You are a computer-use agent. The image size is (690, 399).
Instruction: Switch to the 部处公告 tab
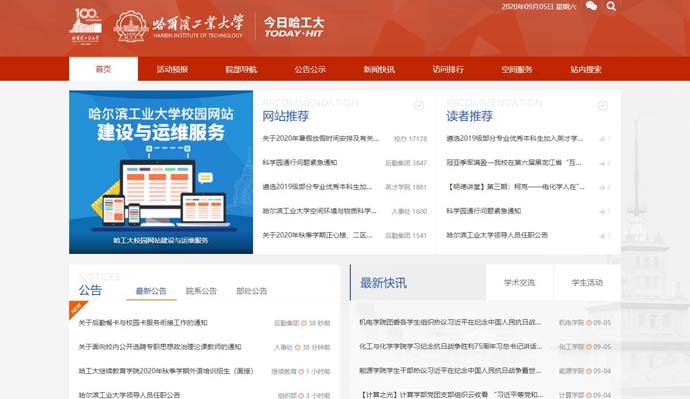tap(252, 291)
